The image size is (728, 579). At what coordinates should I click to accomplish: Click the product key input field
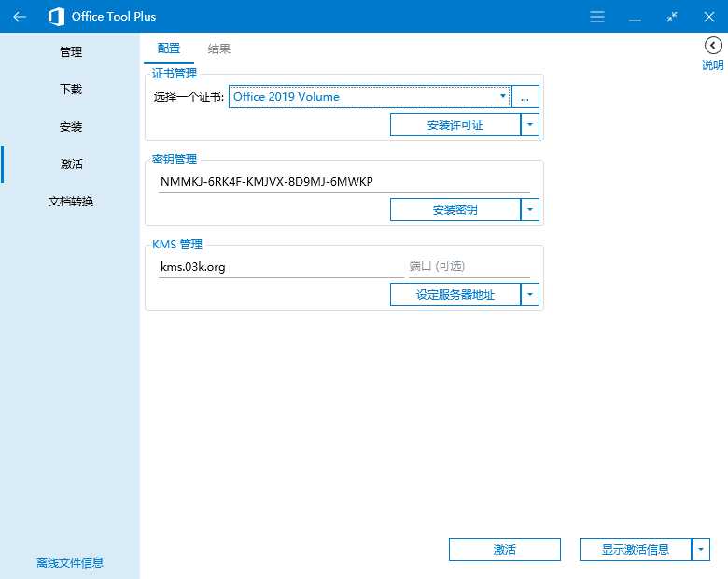[344, 182]
